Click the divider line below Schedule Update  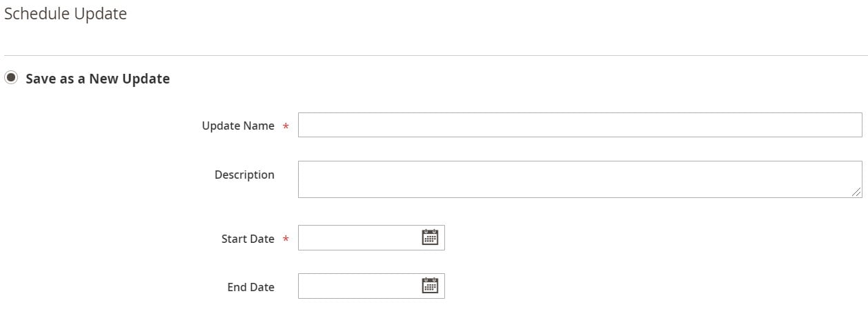pos(434,55)
